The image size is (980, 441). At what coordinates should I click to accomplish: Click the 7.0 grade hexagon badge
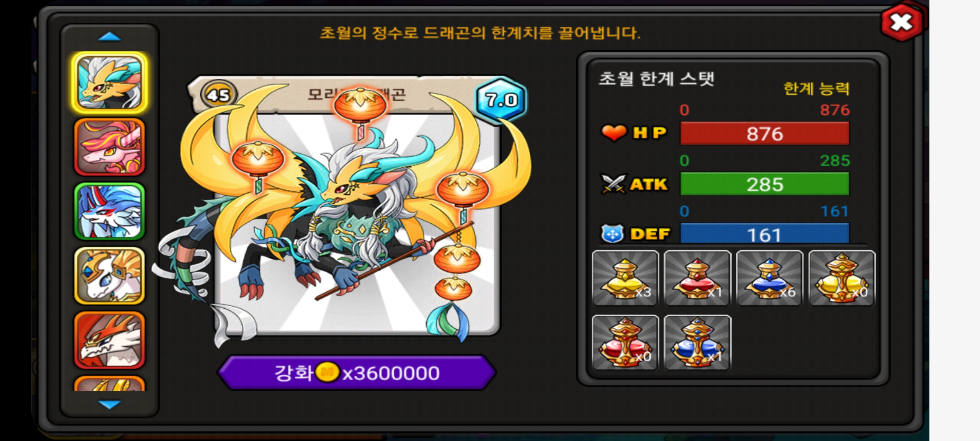(501, 99)
